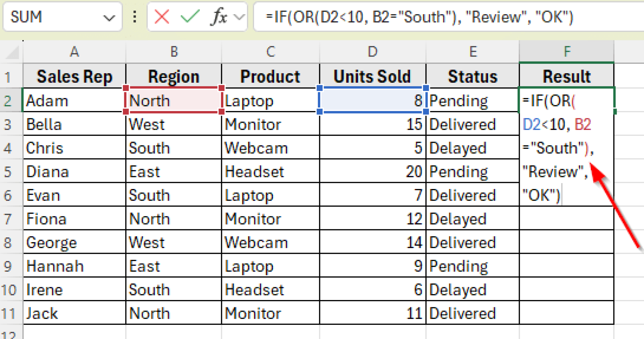Select cell C8 containing Webcam
The image size is (644, 339).
[270, 242]
